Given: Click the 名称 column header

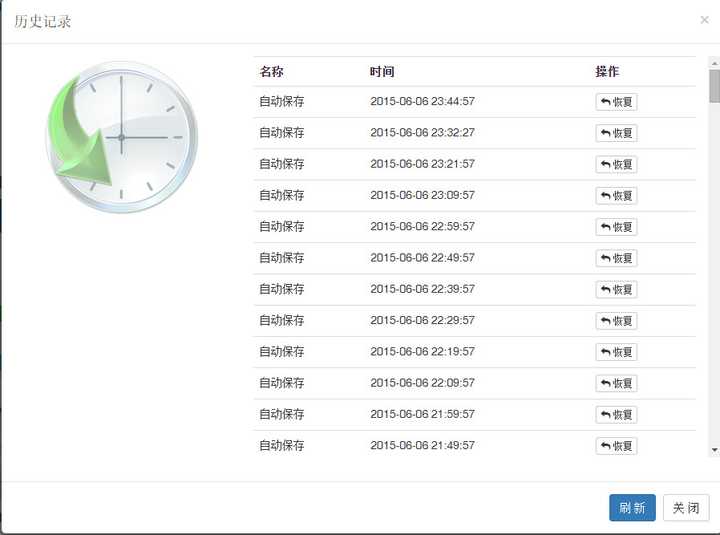Looking at the screenshot, I should [271, 71].
